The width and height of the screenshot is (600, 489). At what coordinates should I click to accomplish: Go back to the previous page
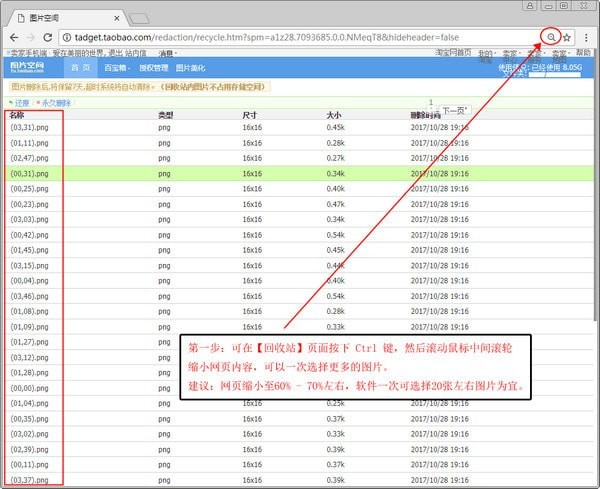coord(14,37)
